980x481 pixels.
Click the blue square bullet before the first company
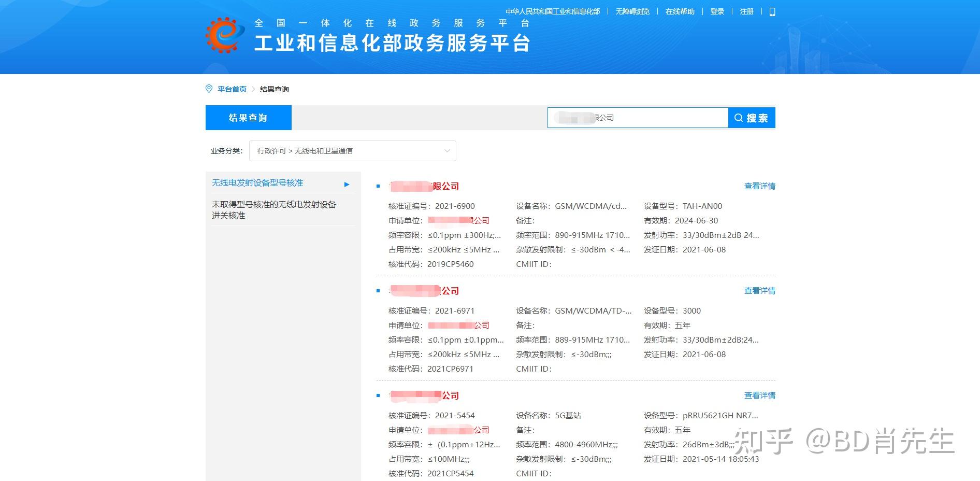(x=378, y=187)
